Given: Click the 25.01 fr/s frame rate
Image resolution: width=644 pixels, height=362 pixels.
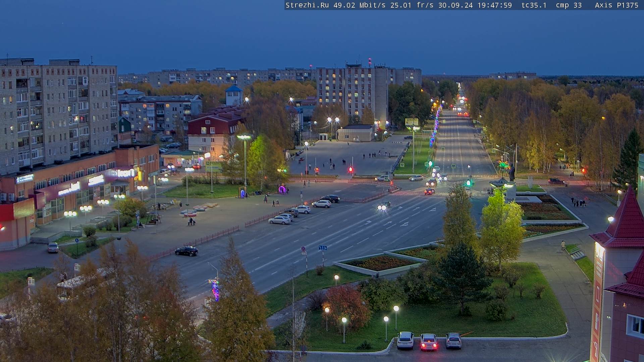Looking at the screenshot, I should pyautogui.click(x=412, y=5).
